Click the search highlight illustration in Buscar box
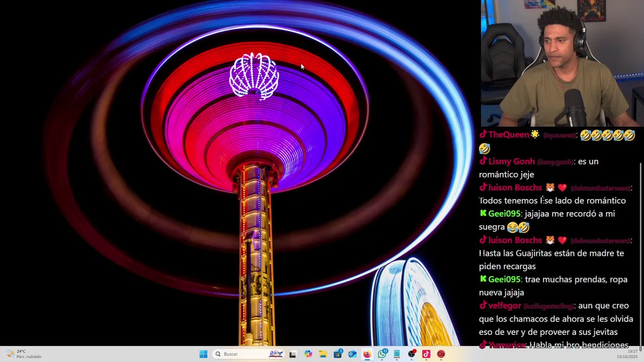The image size is (644, 362). [x=276, y=354]
